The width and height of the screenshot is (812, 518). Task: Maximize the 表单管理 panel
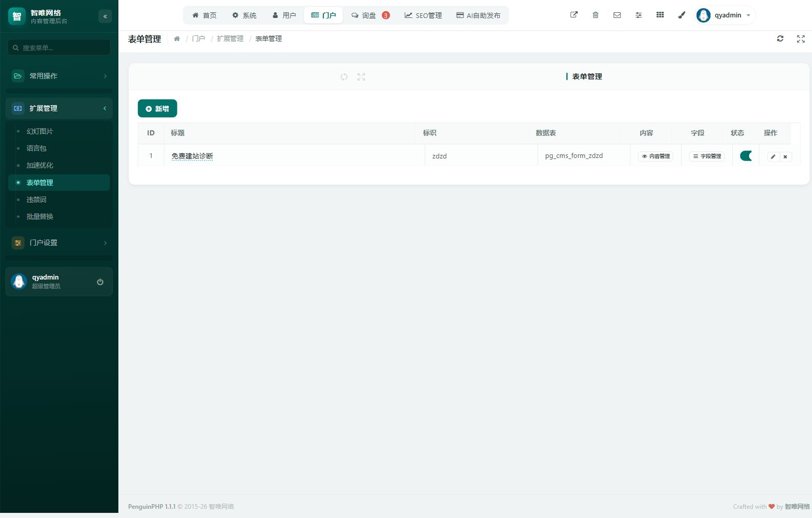pos(361,77)
